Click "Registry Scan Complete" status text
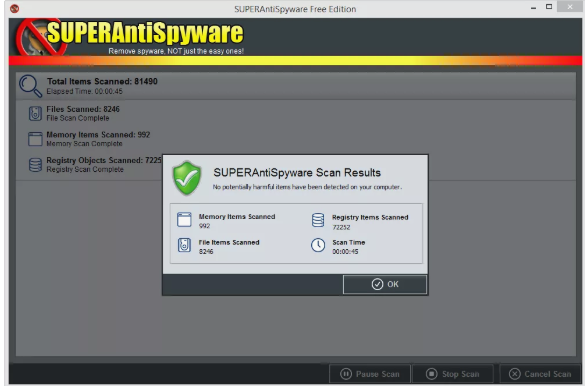This screenshot has width=585, height=386. tap(85, 170)
